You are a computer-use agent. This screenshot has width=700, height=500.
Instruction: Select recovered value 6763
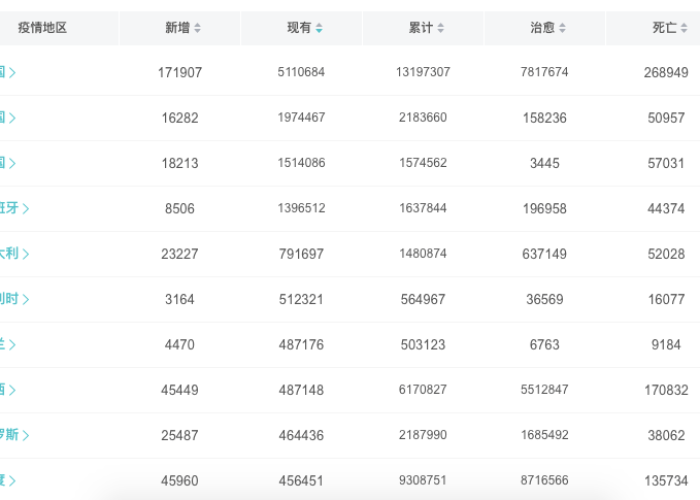coord(545,345)
